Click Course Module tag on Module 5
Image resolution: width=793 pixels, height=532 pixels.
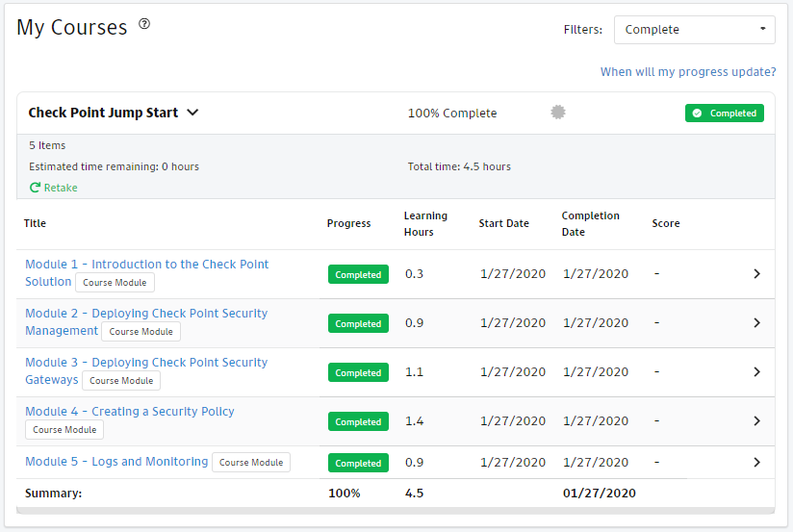point(251,463)
